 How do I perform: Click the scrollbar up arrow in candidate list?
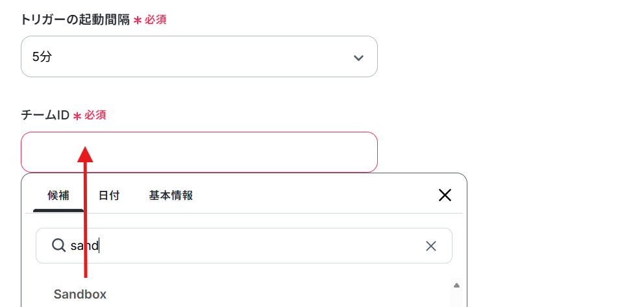[457, 285]
